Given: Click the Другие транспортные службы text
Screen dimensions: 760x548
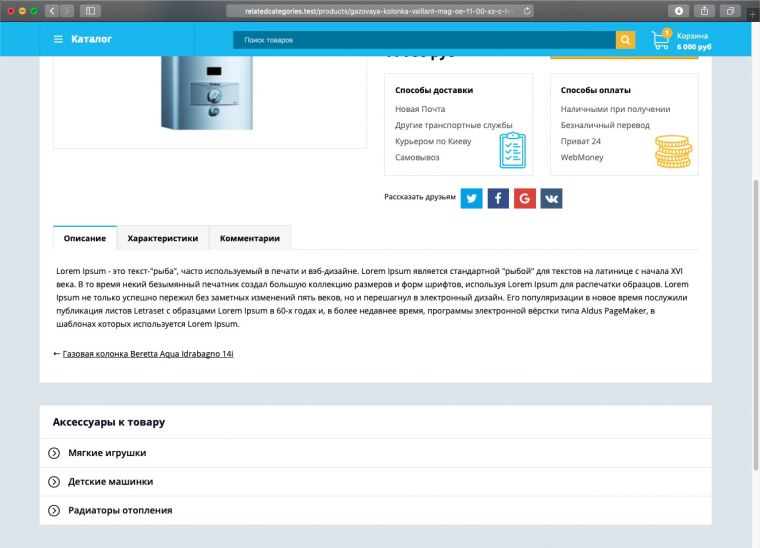Looking at the screenshot, I should point(453,125).
